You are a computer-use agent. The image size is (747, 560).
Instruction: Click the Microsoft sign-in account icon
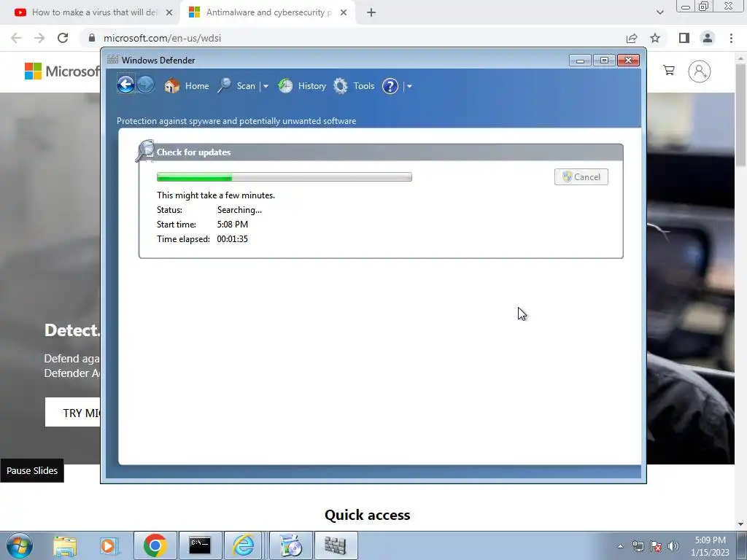pyautogui.click(x=700, y=71)
